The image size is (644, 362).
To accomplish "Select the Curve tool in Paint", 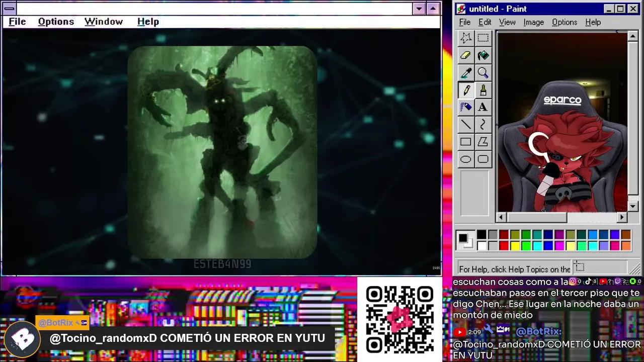I will [x=483, y=125].
